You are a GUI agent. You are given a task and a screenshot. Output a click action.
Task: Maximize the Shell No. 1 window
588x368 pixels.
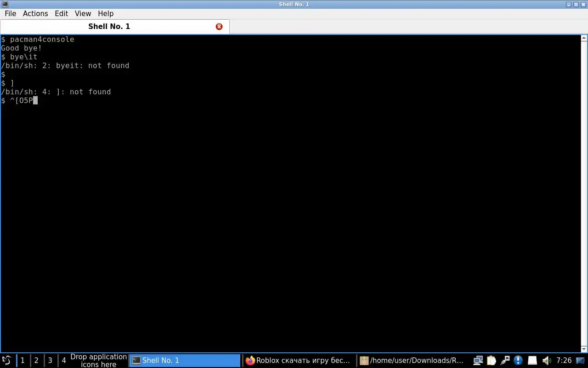pos(576,4)
